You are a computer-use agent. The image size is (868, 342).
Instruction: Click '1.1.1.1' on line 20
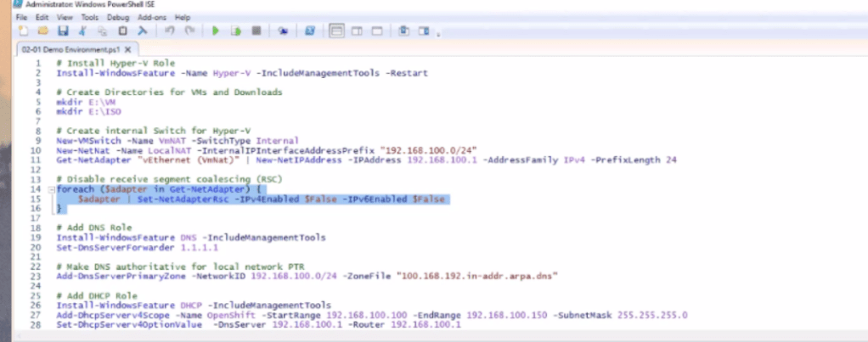pos(200,247)
